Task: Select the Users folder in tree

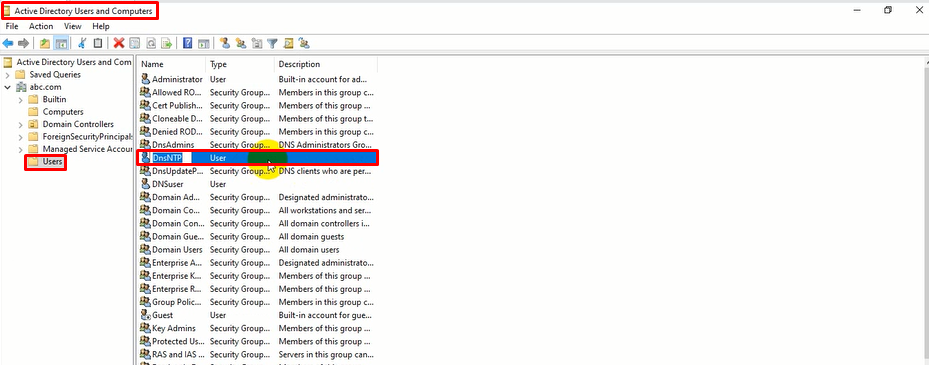Action: 52,162
